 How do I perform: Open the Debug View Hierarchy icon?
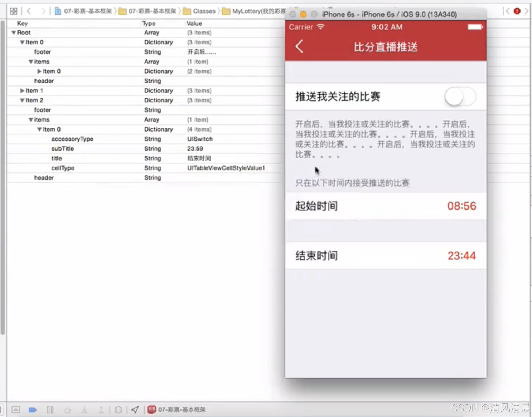coord(118,410)
